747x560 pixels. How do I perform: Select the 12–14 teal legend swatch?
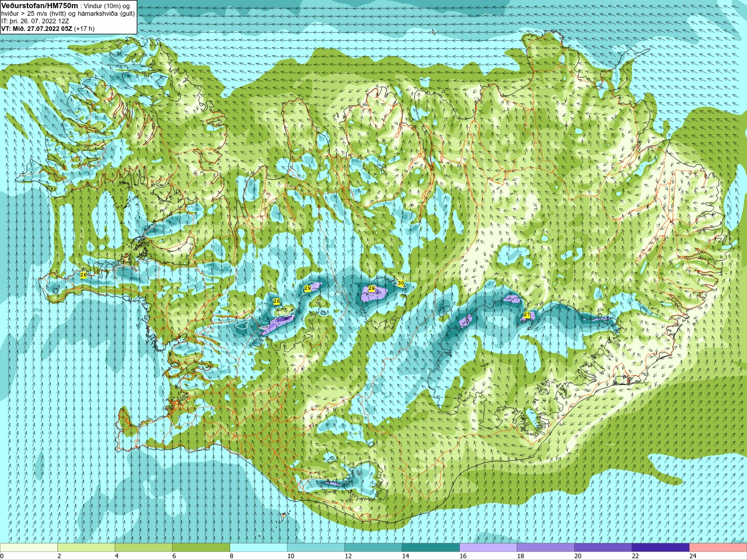click(373, 548)
